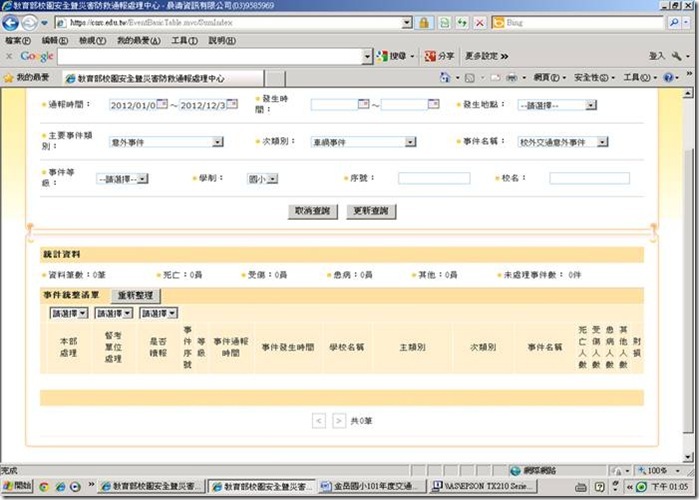Open third 請選擇 dropdown above 是否續報 column

coord(159,313)
